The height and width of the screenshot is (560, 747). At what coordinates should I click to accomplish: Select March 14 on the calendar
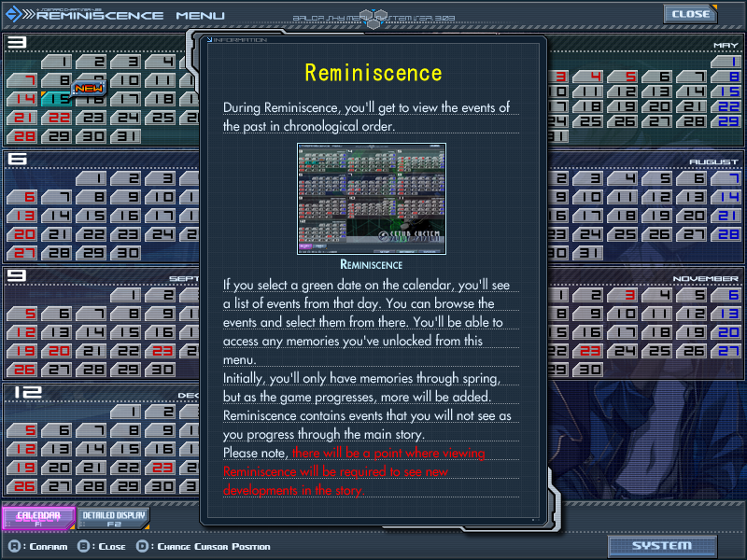pyautogui.click(x=21, y=99)
